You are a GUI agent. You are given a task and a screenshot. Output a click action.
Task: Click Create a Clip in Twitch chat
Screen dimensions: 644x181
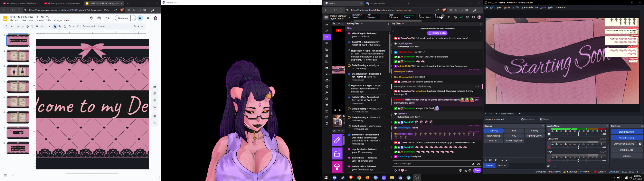[x=437, y=33]
